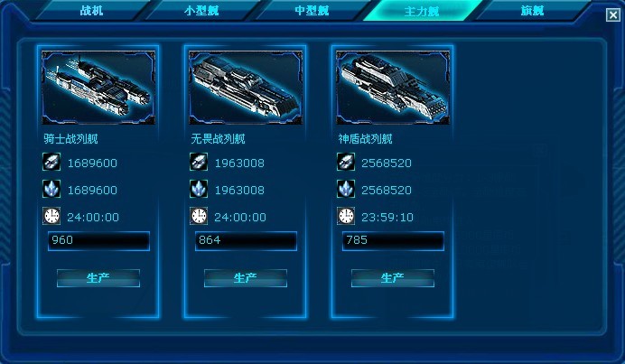Screen dimensions: 625x364
Task: Click 生产 button for 骑士战列舰
Action: point(98,278)
